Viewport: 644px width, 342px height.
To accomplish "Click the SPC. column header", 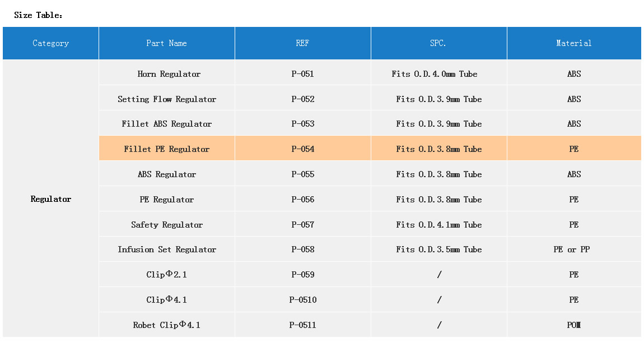I will pyautogui.click(x=438, y=43).
